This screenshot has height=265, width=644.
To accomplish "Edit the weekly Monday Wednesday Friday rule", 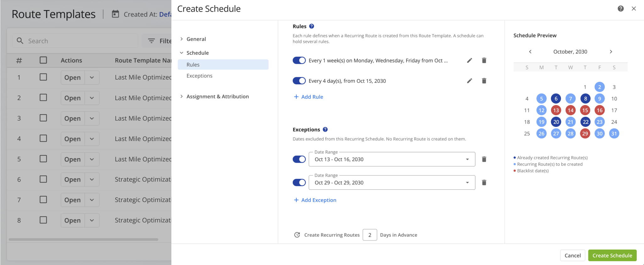I will click(469, 60).
